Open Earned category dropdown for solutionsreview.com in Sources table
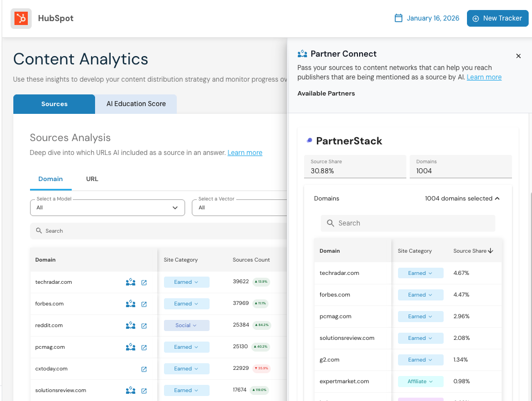Image resolution: width=532 pixels, height=401 pixels. pos(187,390)
